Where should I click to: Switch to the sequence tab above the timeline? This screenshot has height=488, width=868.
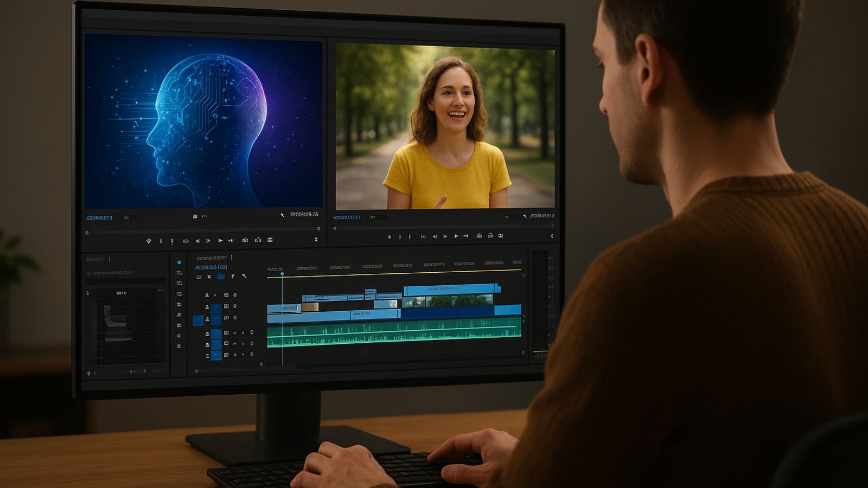(212, 258)
